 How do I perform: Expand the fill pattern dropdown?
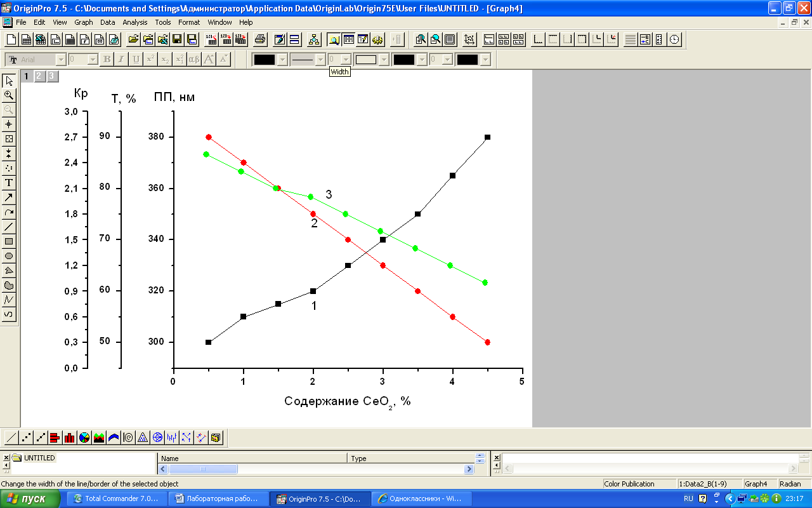click(384, 59)
